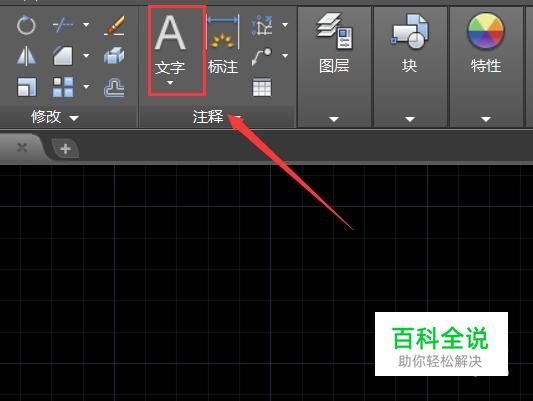533x401 pixels.
Task: Select the Mirror tool icon
Action: [x=26, y=56]
